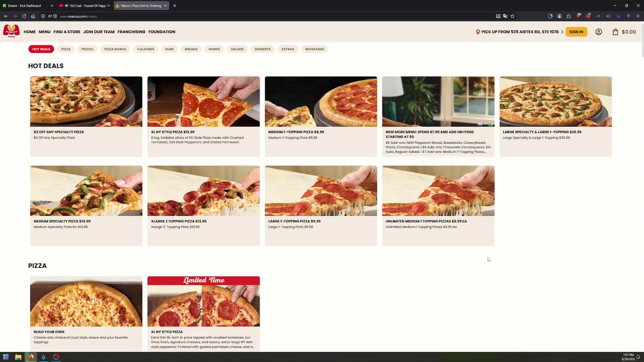Select the WINGS category pill

coord(214,49)
